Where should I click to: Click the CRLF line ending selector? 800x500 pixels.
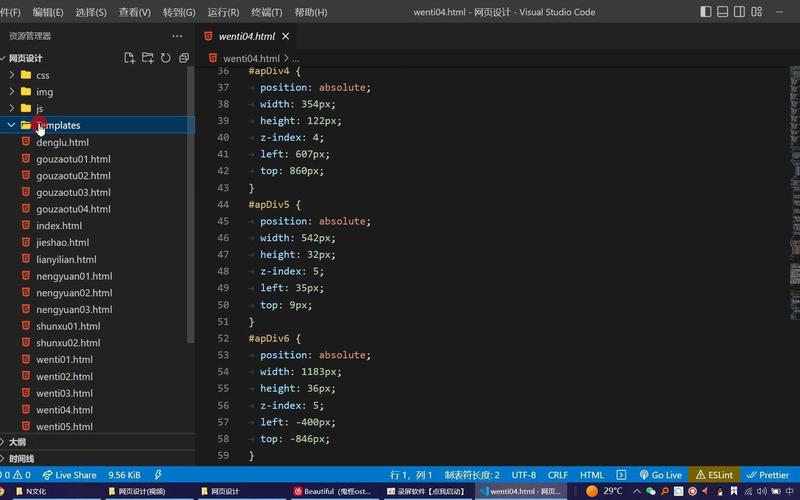click(x=558, y=475)
